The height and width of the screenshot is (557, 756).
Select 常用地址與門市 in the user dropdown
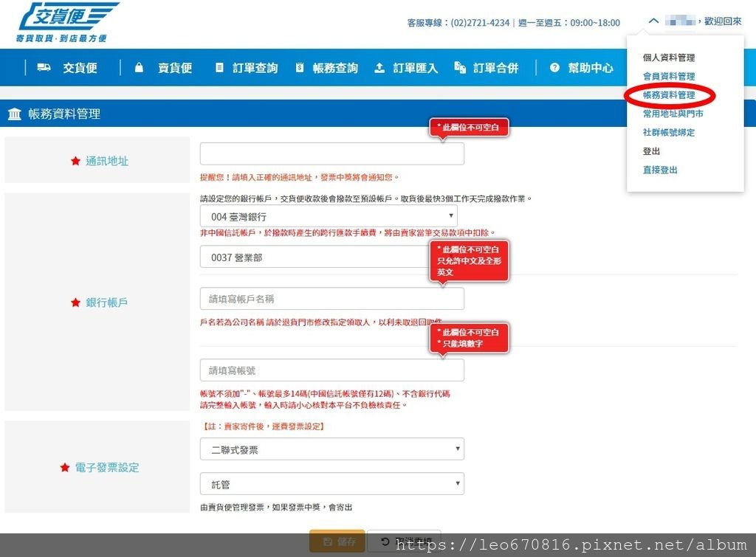point(673,114)
